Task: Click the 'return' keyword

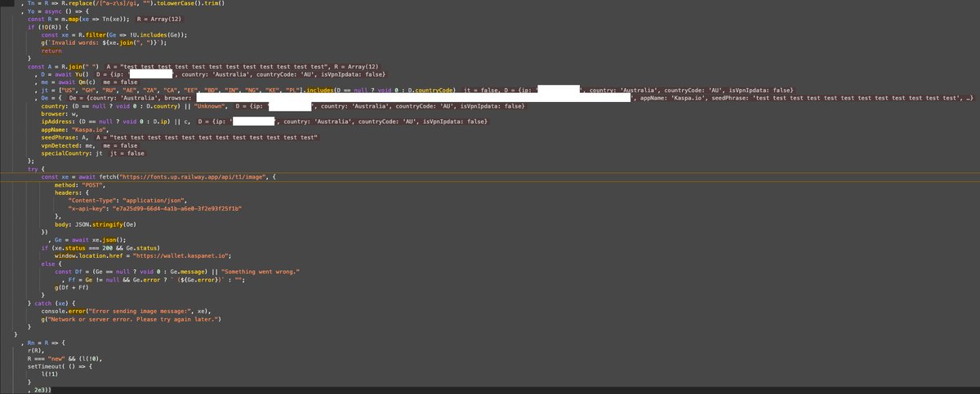Action: pos(51,51)
